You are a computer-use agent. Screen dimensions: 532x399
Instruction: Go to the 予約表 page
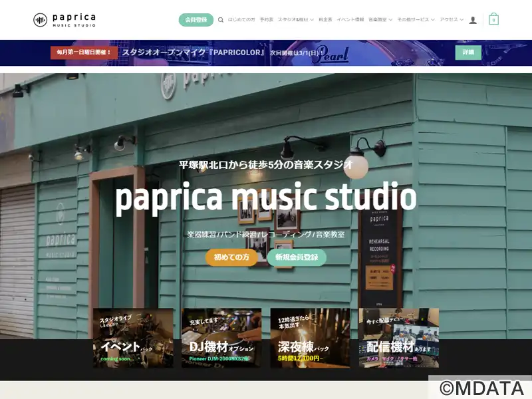coord(266,20)
